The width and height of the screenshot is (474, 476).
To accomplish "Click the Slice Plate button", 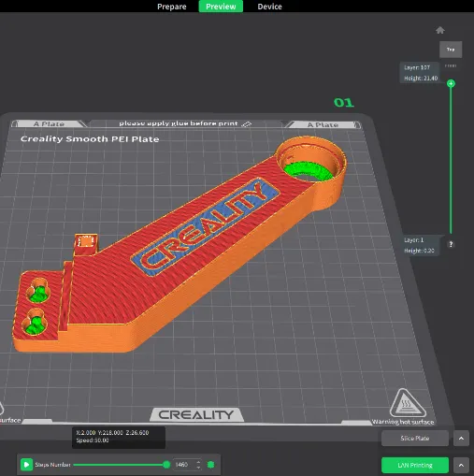I will 415,439.
